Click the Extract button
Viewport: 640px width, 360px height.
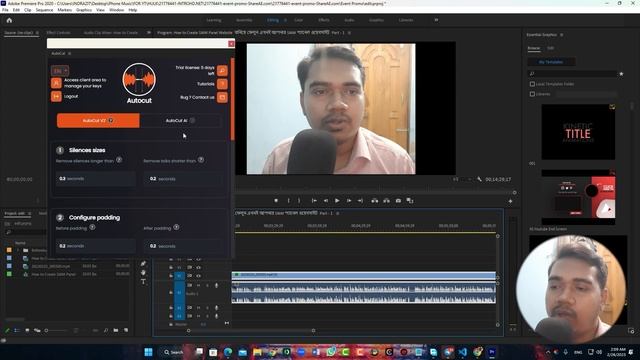click(386, 200)
